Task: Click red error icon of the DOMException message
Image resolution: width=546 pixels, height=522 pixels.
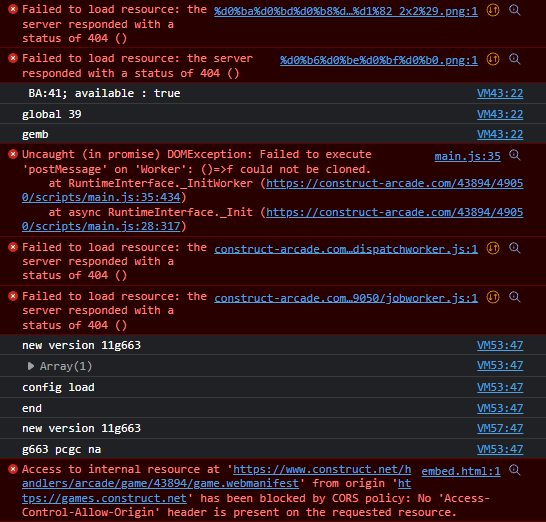Action: [13, 154]
